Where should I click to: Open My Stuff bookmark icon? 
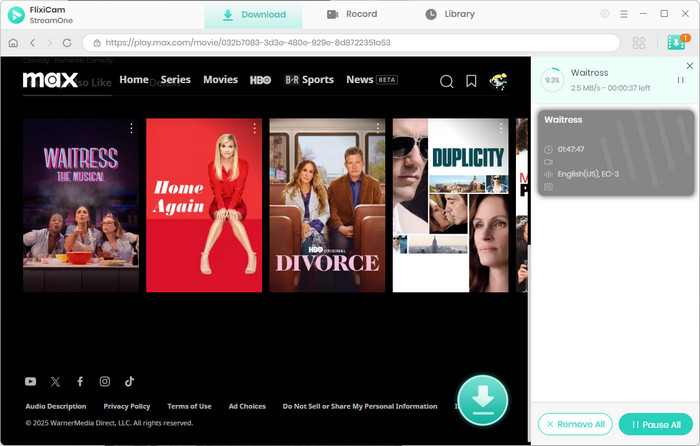tap(471, 81)
